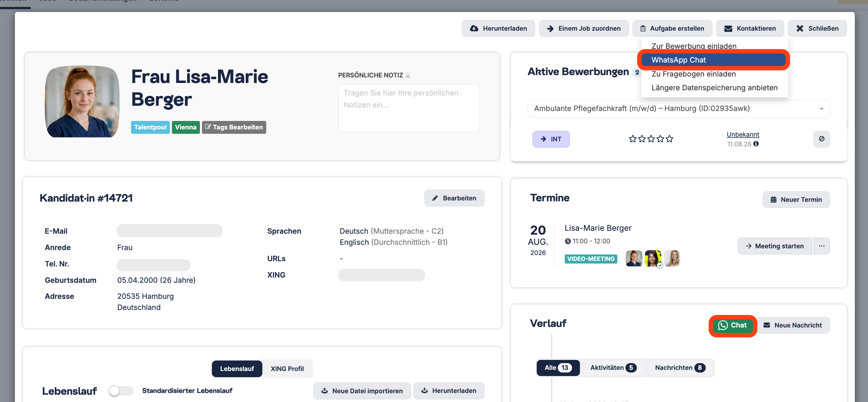
Task: Click the reject (ban) icon button
Action: [x=822, y=139]
